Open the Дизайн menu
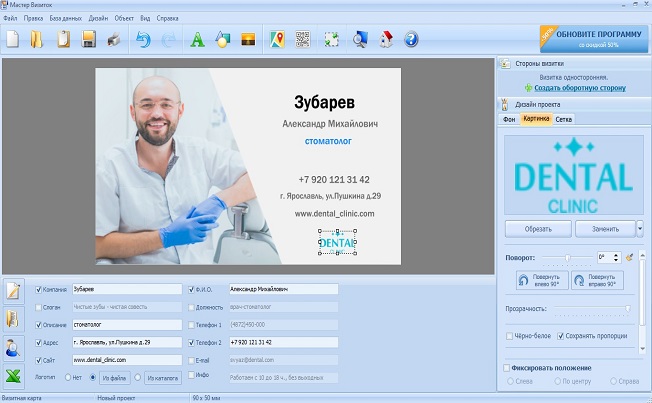652x403 pixels. point(98,18)
